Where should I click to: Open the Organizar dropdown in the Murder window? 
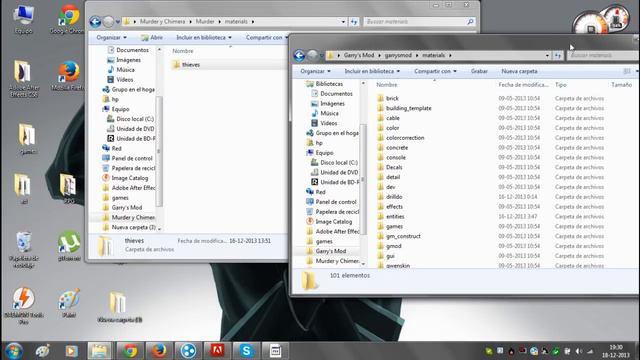tap(111, 37)
